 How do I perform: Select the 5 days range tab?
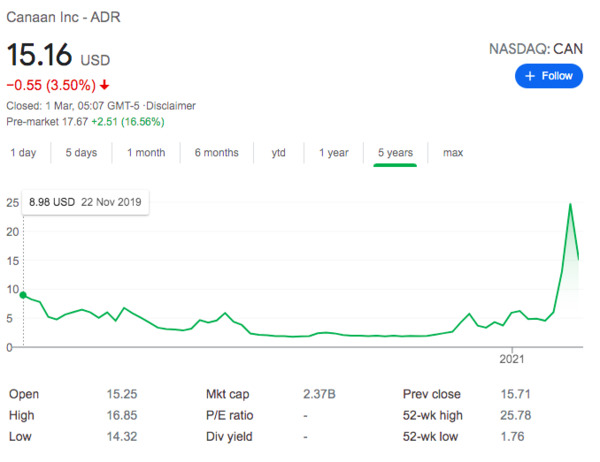(81, 152)
